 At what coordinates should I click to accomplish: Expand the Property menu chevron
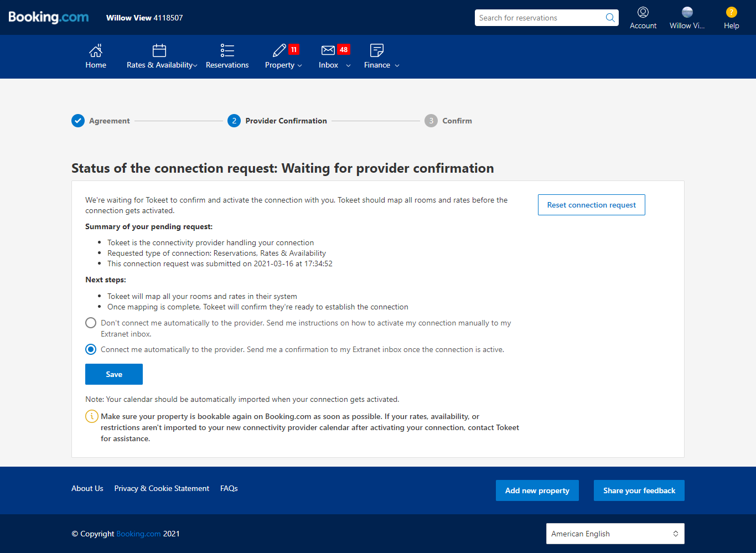(300, 66)
